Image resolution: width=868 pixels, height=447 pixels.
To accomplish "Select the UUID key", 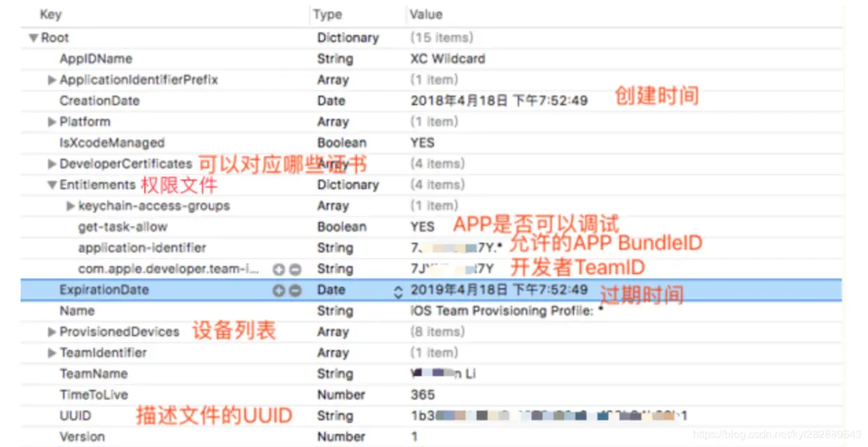I will (75, 416).
